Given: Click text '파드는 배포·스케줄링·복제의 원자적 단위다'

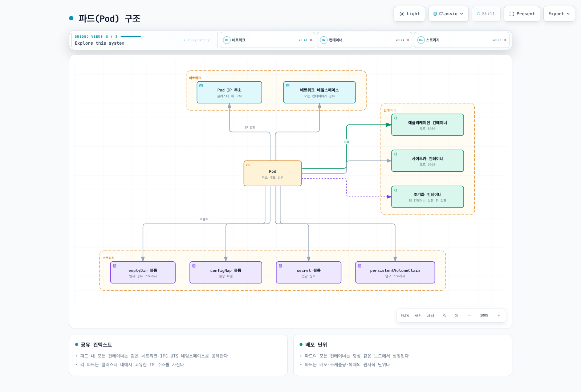Looking at the screenshot, I should tap(348, 365).
